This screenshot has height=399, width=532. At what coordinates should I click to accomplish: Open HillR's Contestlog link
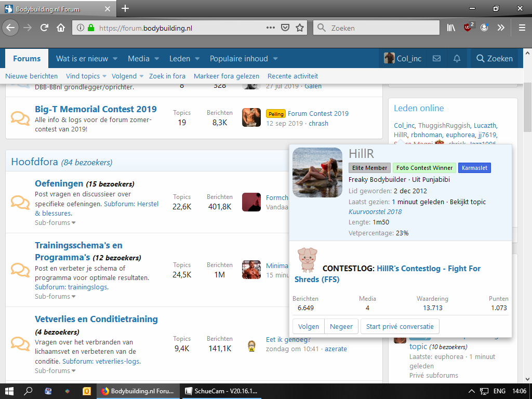click(x=387, y=274)
